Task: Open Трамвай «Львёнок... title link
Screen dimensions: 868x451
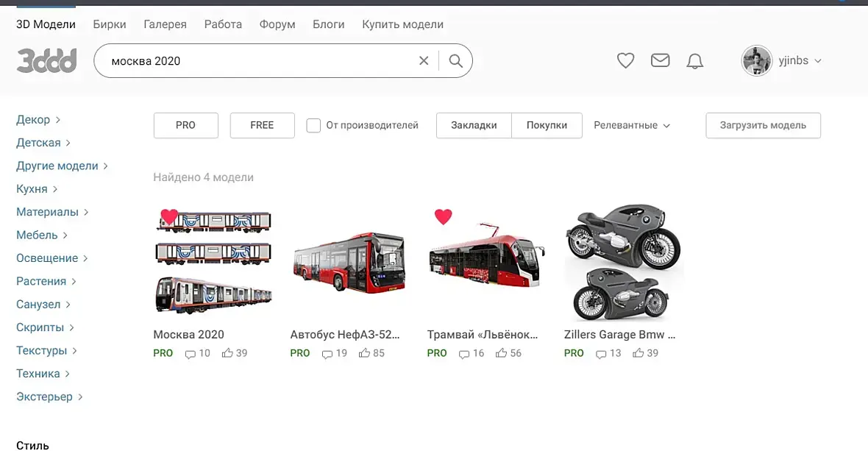Action: click(482, 335)
